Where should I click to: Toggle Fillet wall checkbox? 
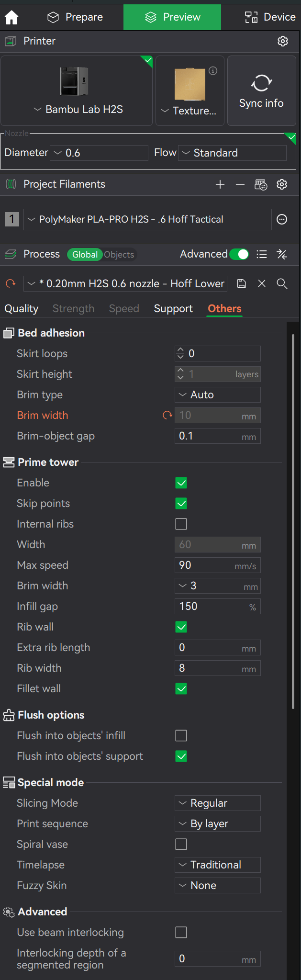click(181, 689)
